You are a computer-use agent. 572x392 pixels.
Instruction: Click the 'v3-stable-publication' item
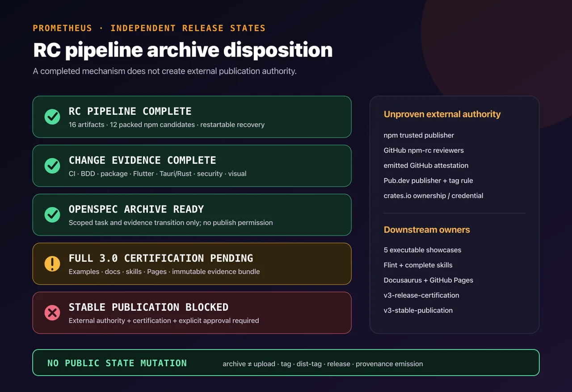pyautogui.click(x=418, y=310)
